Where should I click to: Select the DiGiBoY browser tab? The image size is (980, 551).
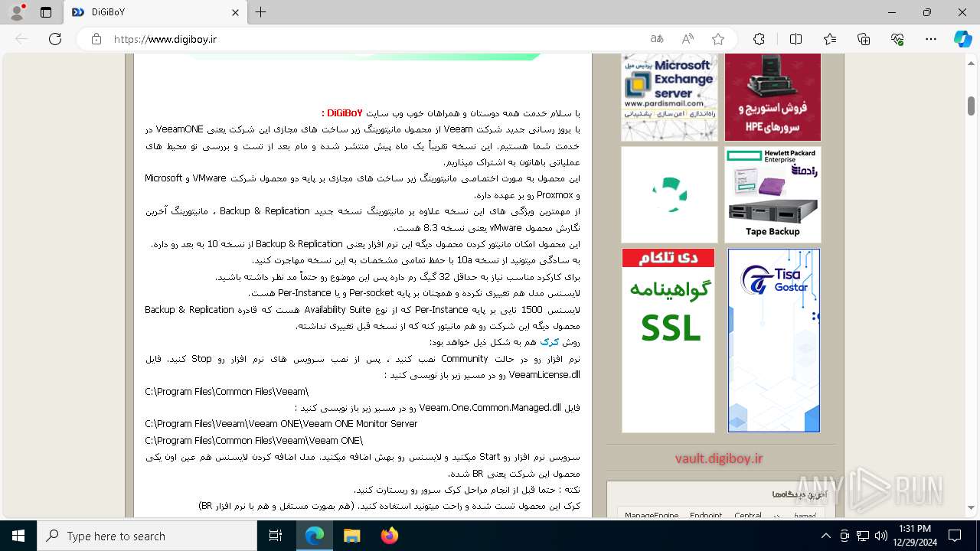(x=154, y=12)
